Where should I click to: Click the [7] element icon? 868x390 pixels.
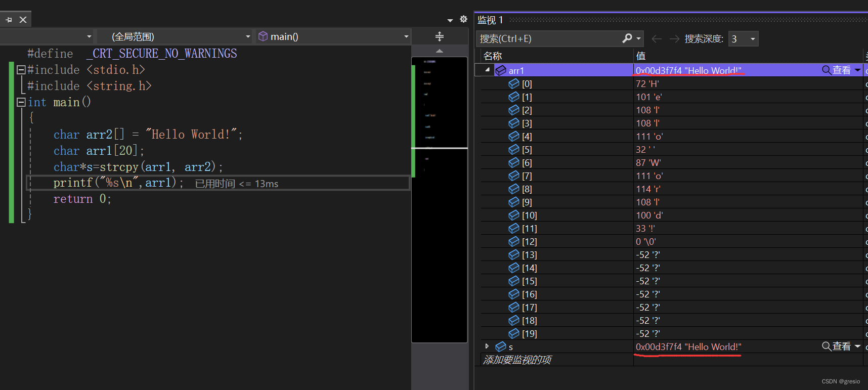pyautogui.click(x=514, y=176)
